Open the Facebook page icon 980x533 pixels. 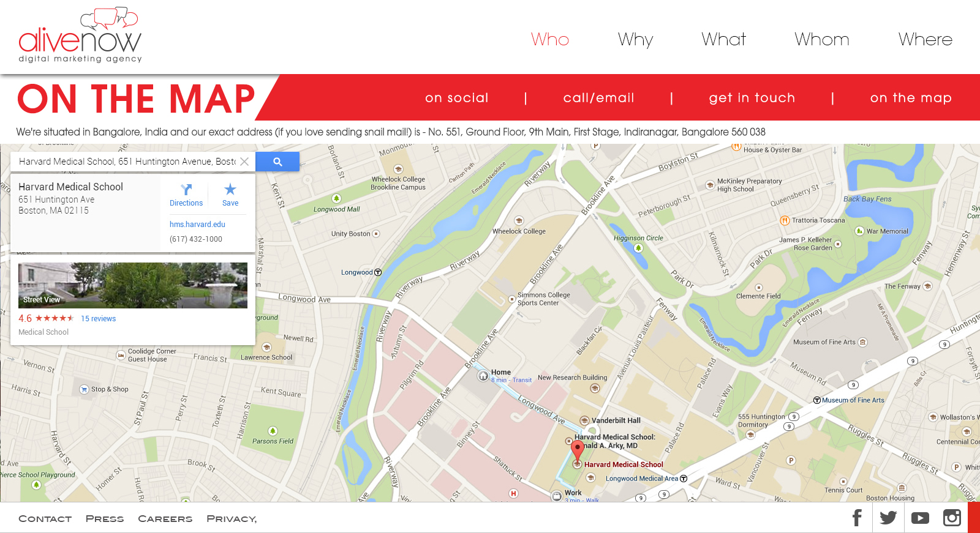[858, 518]
